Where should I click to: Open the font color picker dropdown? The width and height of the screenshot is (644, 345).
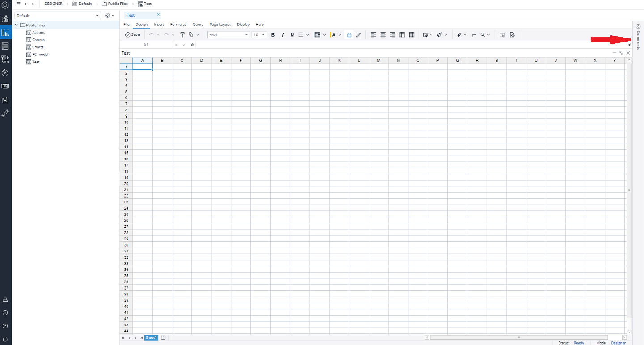click(340, 35)
